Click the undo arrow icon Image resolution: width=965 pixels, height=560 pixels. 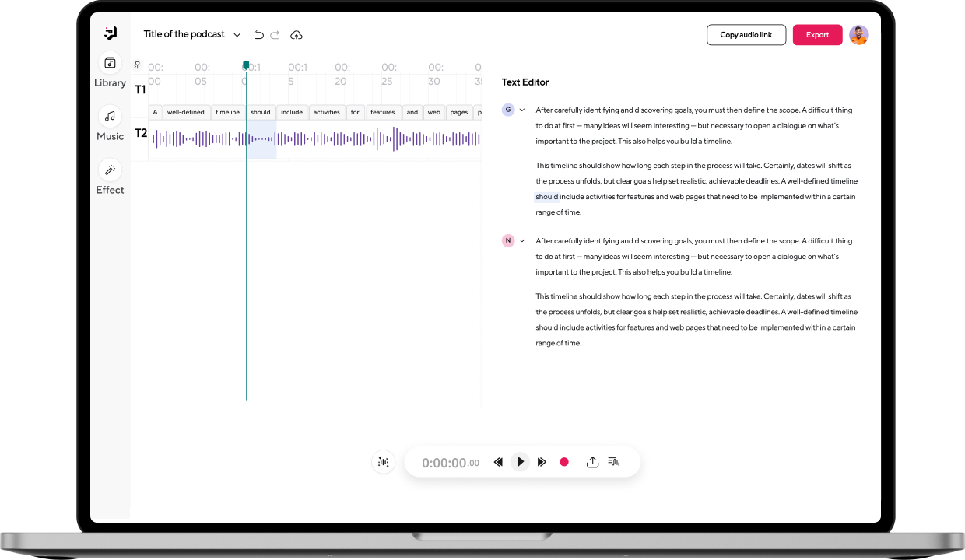coord(259,35)
